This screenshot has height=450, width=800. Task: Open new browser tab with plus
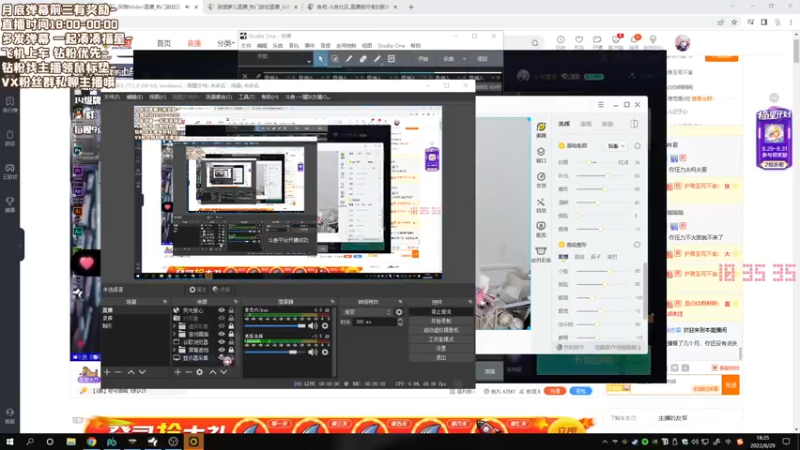(x=411, y=7)
